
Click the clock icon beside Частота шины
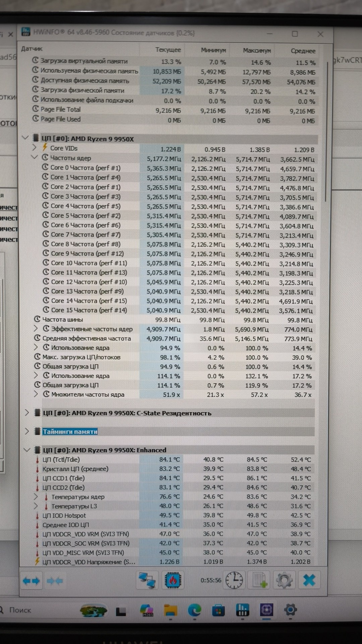click(37, 319)
